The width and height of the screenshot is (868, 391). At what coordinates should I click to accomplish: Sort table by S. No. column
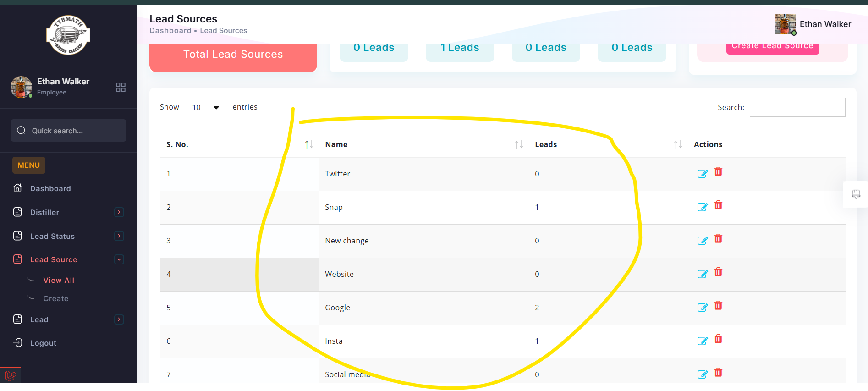pyautogui.click(x=309, y=144)
